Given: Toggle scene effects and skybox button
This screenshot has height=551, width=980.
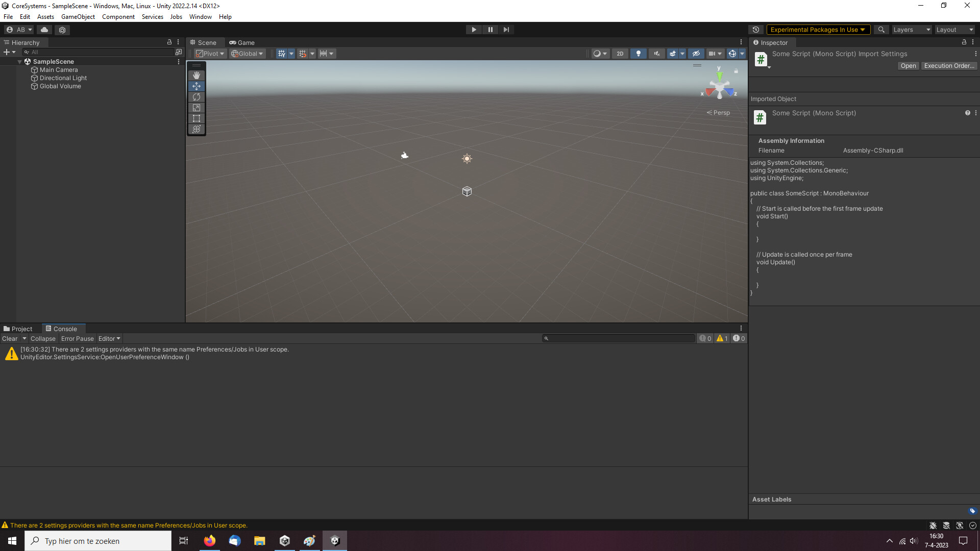Looking at the screenshot, I should tap(673, 54).
